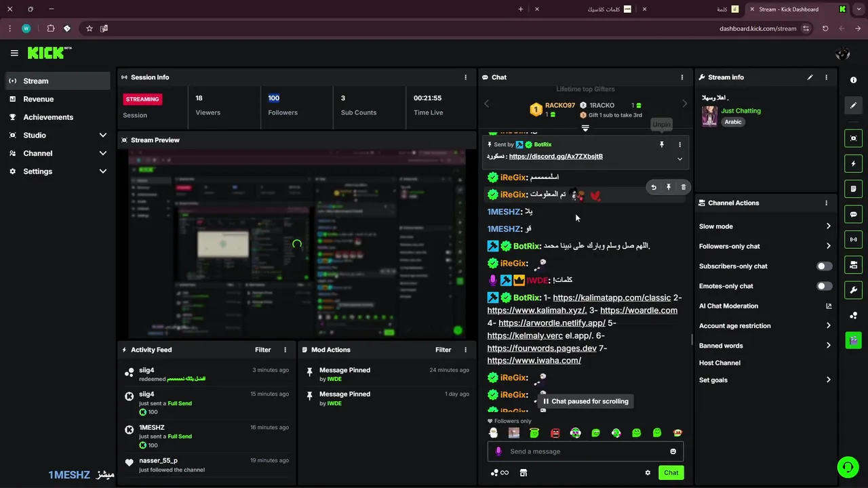Open Activity Feed Filter
868x488 pixels.
pyautogui.click(x=262, y=350)
